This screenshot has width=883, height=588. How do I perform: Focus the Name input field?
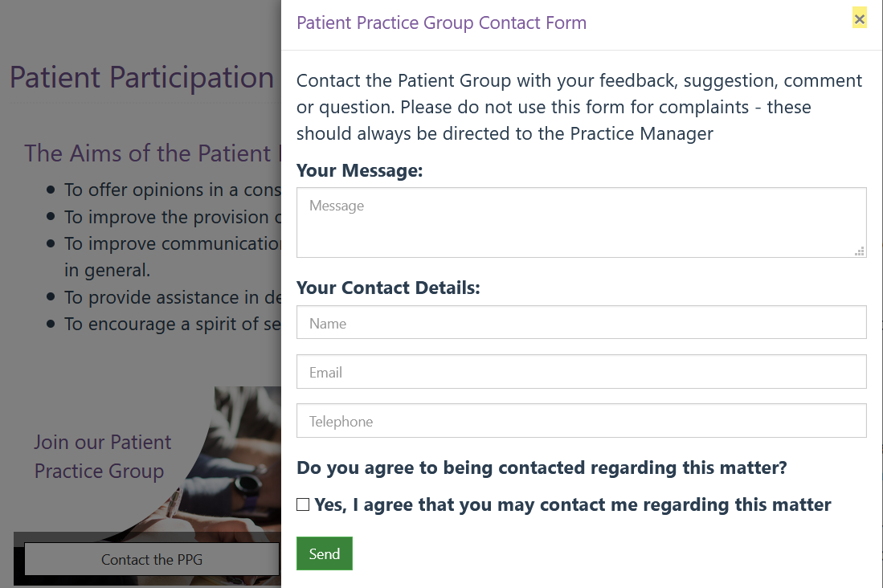[x=581, y=322]
